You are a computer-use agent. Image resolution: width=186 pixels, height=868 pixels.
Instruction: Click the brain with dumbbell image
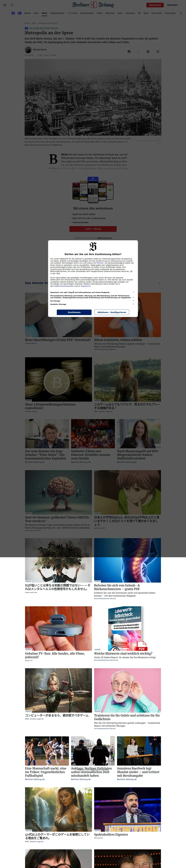point(58,492)
